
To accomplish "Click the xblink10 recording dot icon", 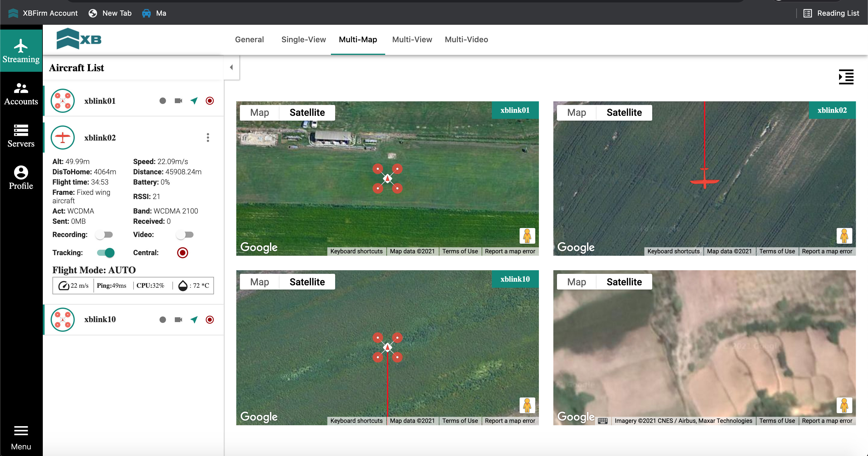I will [x=162, y=320].
